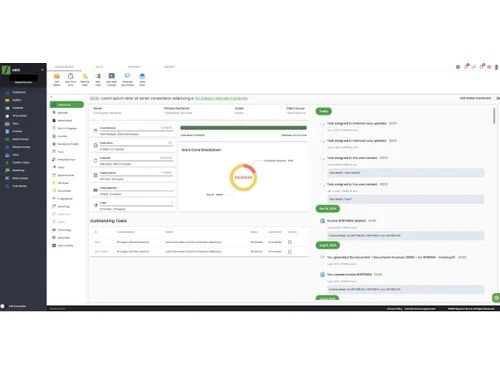Open Time entries in the dark sidebar
500x375 pixels.
[x=19, y=116]
